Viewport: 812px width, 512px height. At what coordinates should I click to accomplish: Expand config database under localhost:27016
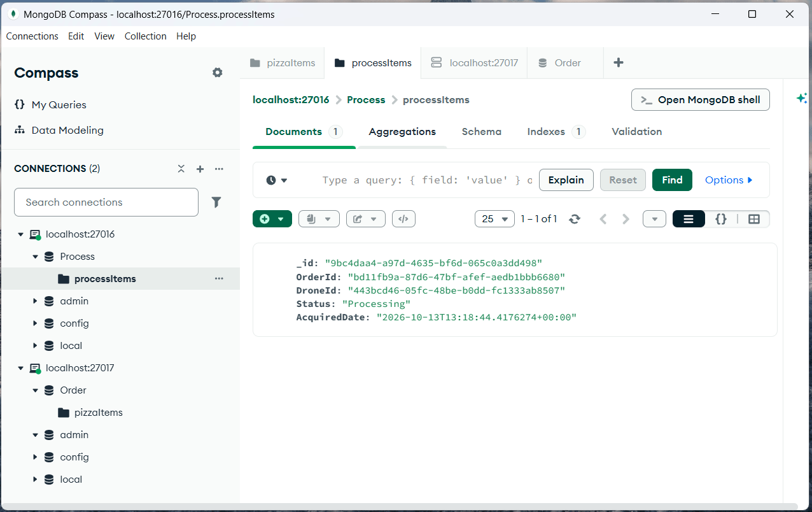click(35, 324)
